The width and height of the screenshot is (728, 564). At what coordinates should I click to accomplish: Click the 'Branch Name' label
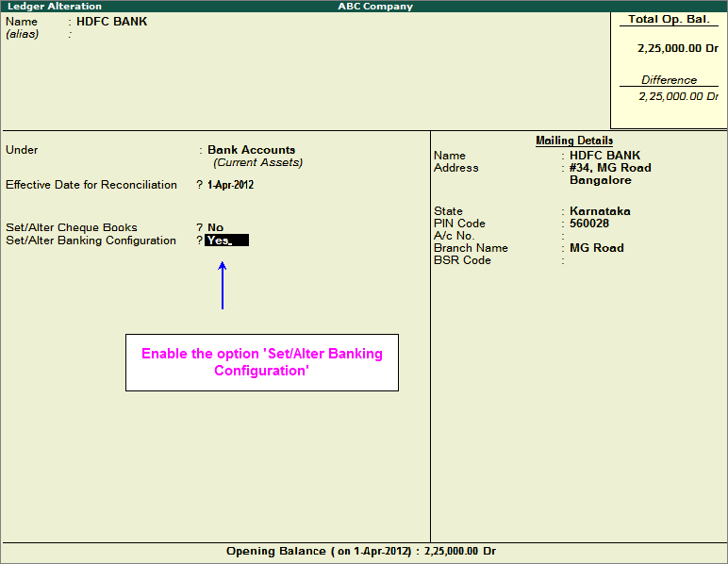pyautogui.click(x=471, y=248)
